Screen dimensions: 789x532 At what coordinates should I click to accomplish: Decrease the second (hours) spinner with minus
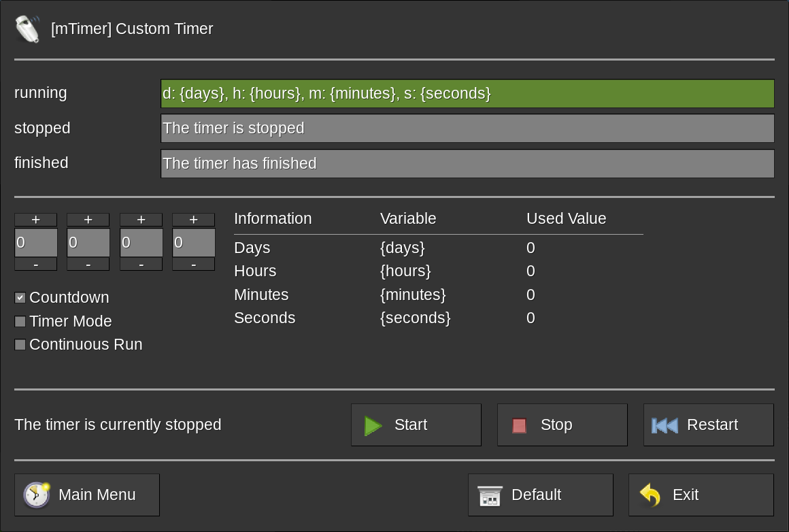click(88, 264)
